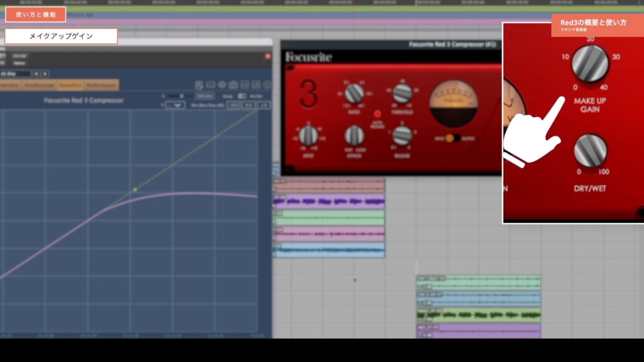Click the yellow point on the dotted curve
The width and height of the screenshot is (644, 362).
point(135,190)
